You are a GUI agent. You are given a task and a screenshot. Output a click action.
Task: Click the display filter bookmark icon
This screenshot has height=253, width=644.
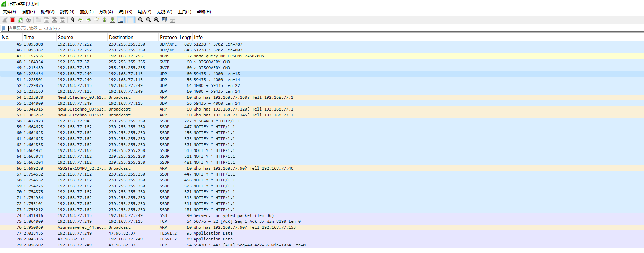pos(4,28)
